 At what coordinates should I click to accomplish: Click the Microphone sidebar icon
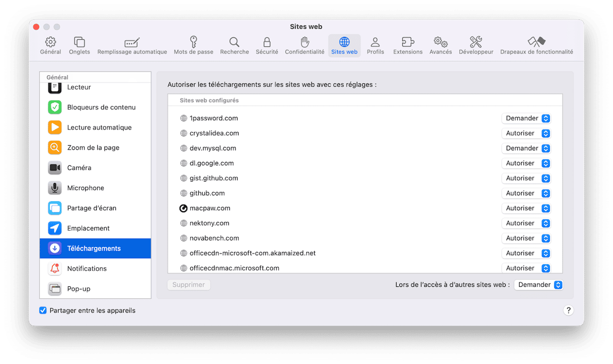(x=55, y=188)
